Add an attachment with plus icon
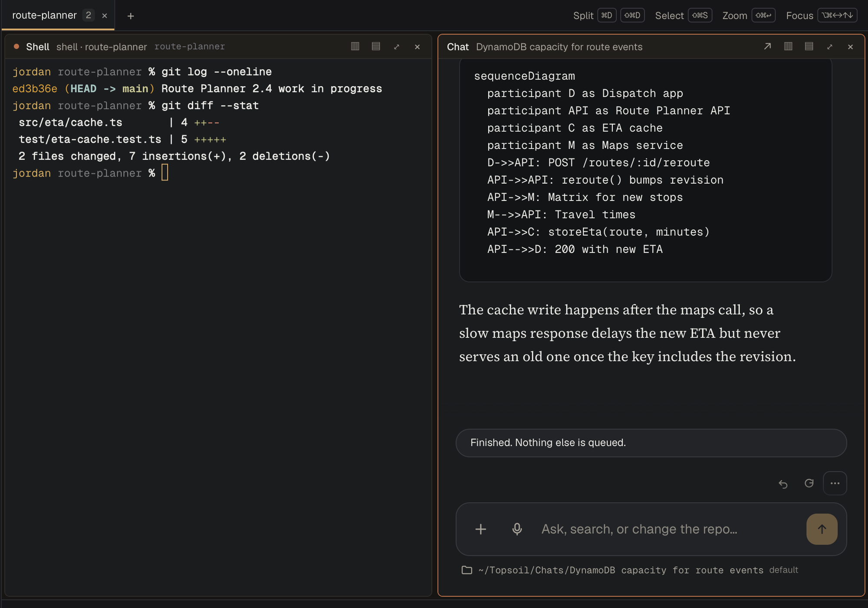The image size is (868, 608). [x=481, y=529]
